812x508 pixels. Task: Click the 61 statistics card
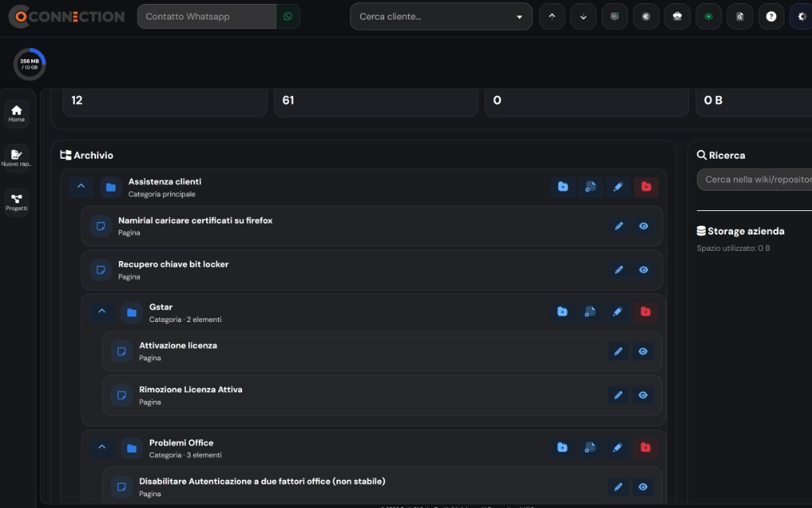376,102
